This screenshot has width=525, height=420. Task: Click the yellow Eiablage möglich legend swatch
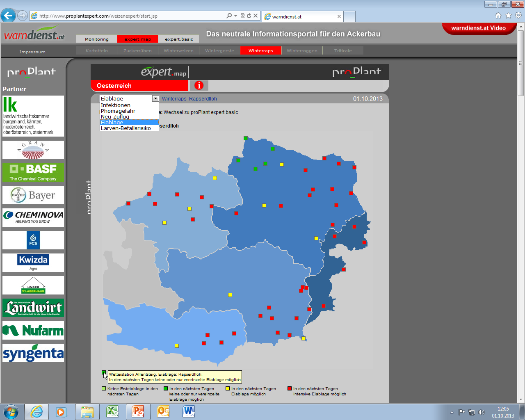(228, 388)
